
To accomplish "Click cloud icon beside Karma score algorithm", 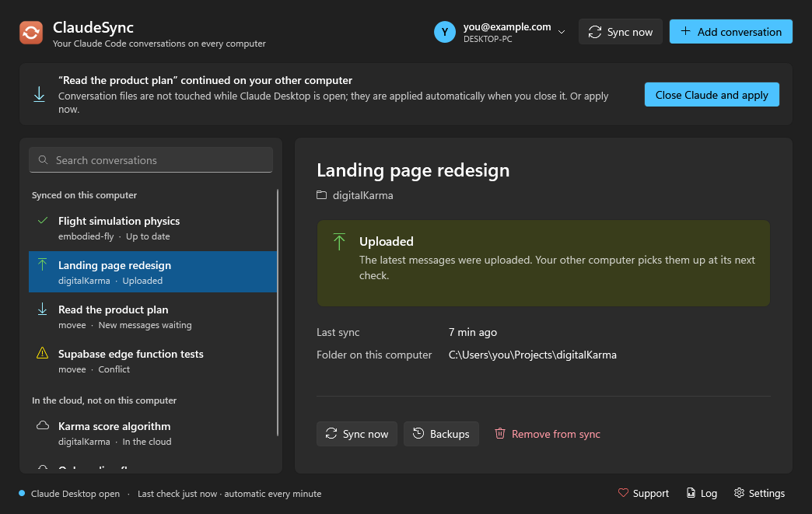I will pos(43,425).
